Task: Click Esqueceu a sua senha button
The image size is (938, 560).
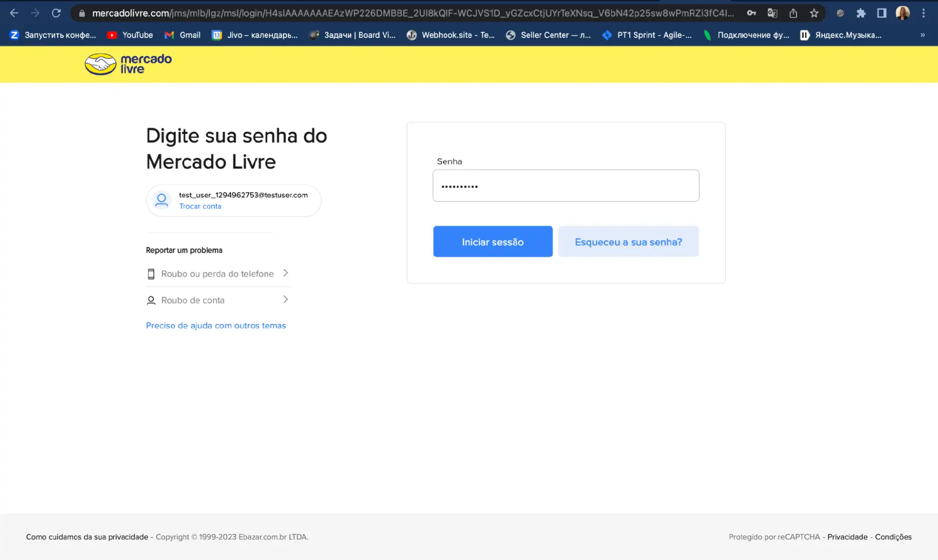Action: tap(628, 242)
